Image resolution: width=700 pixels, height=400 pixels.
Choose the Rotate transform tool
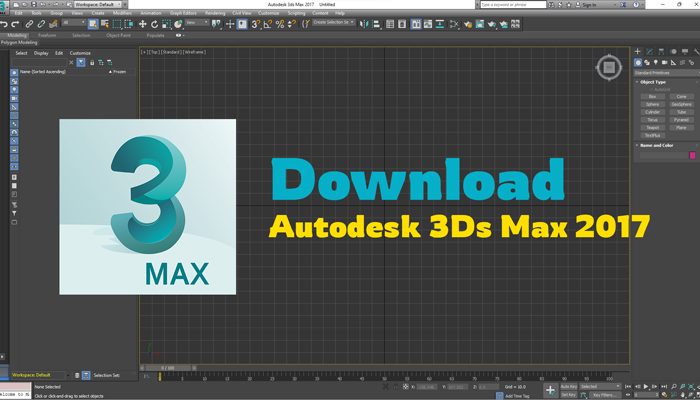coord(154,23)
